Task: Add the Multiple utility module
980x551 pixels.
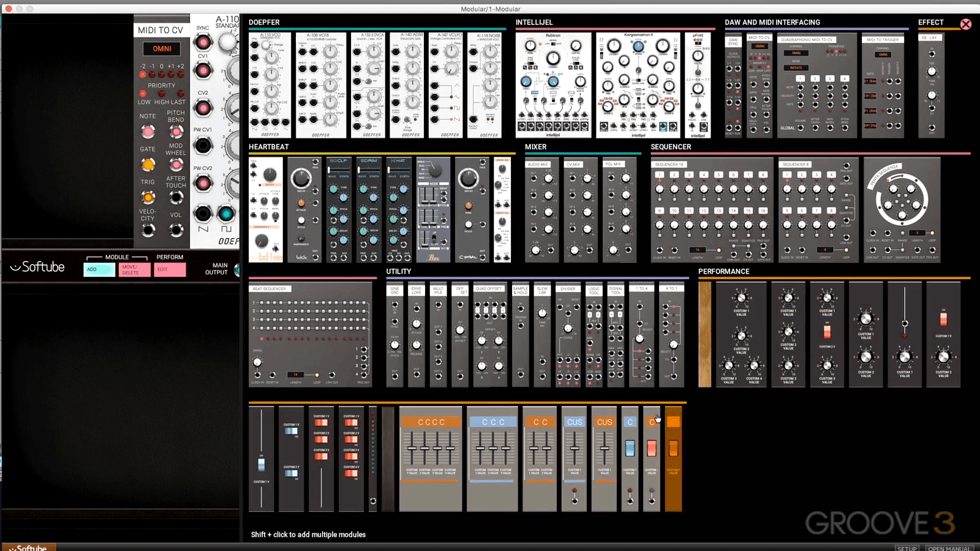Action: [438, 335]
